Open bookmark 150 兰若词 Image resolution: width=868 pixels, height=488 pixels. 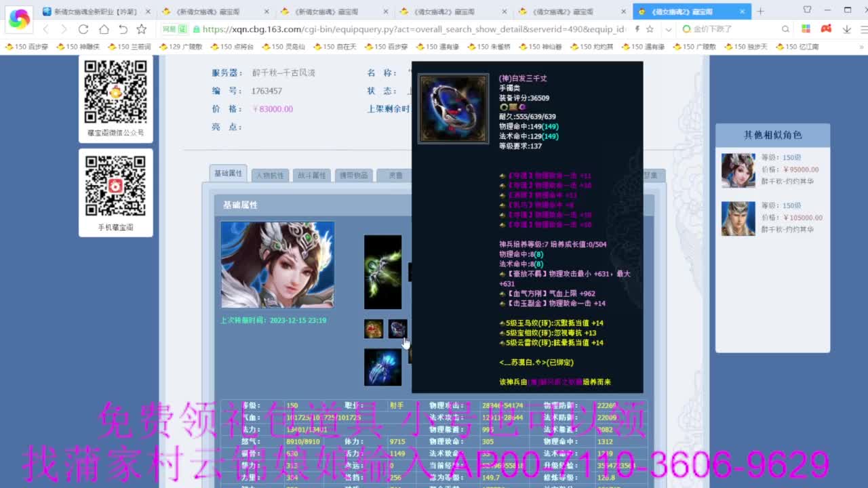[x=128, y=47]
